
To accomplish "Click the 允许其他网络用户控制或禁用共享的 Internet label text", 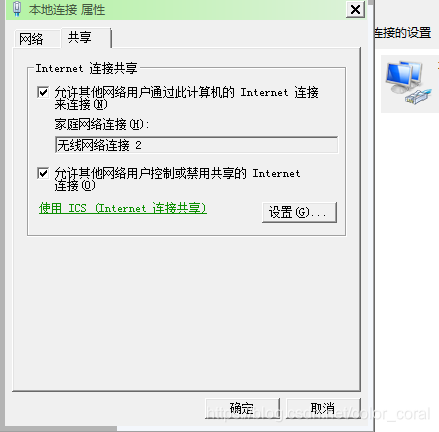I will pyautogui.click(x=177, y=173).
